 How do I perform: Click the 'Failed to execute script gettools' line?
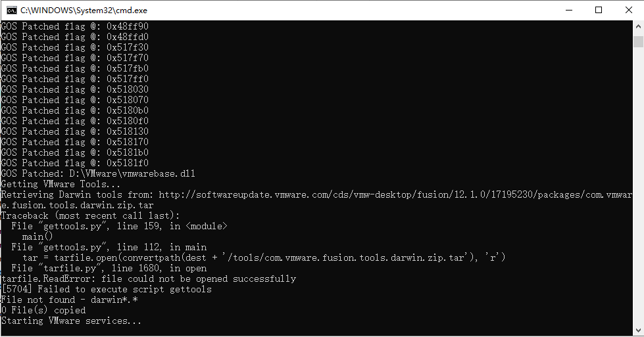tap(106, 289)
